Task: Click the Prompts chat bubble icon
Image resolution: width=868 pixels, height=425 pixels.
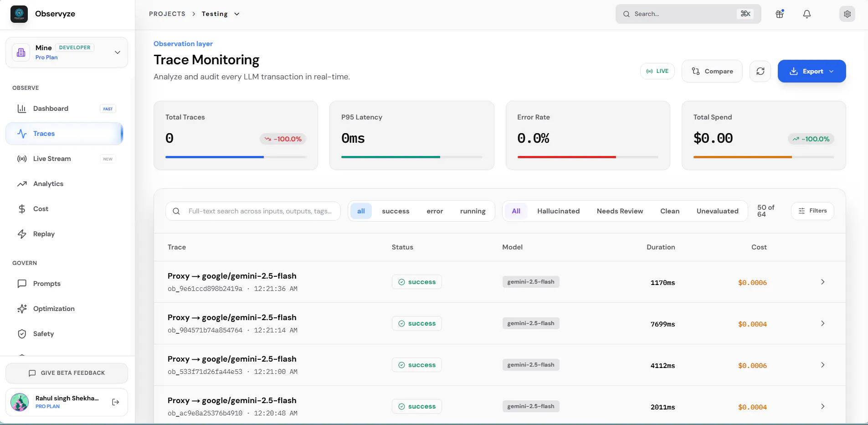Action: (x=22, y=284)
